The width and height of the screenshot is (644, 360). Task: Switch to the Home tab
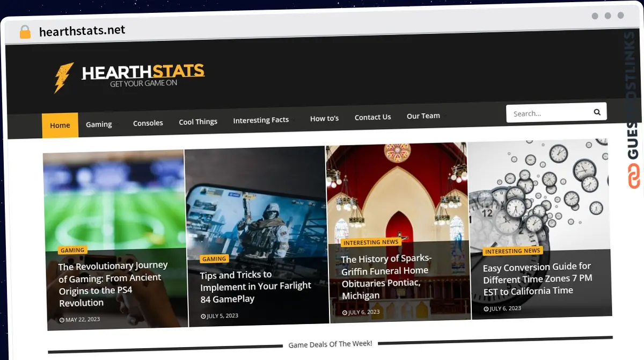click(x=60, y=125)
